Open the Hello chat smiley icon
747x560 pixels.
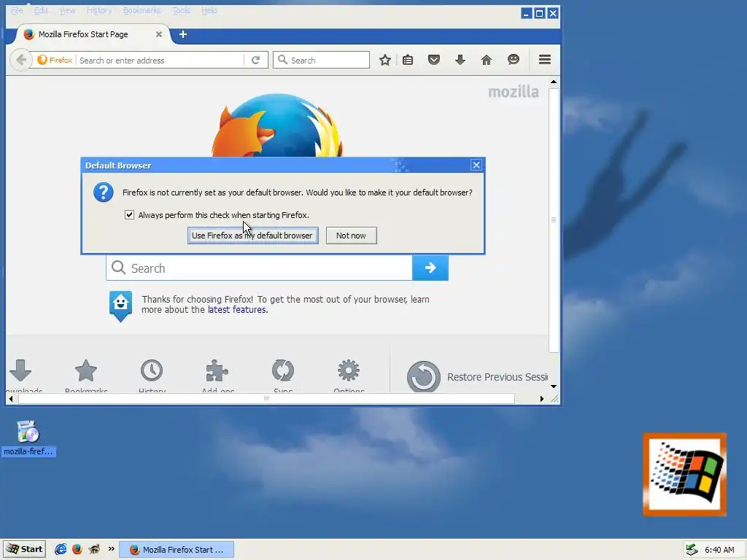(x=513, y=60)
